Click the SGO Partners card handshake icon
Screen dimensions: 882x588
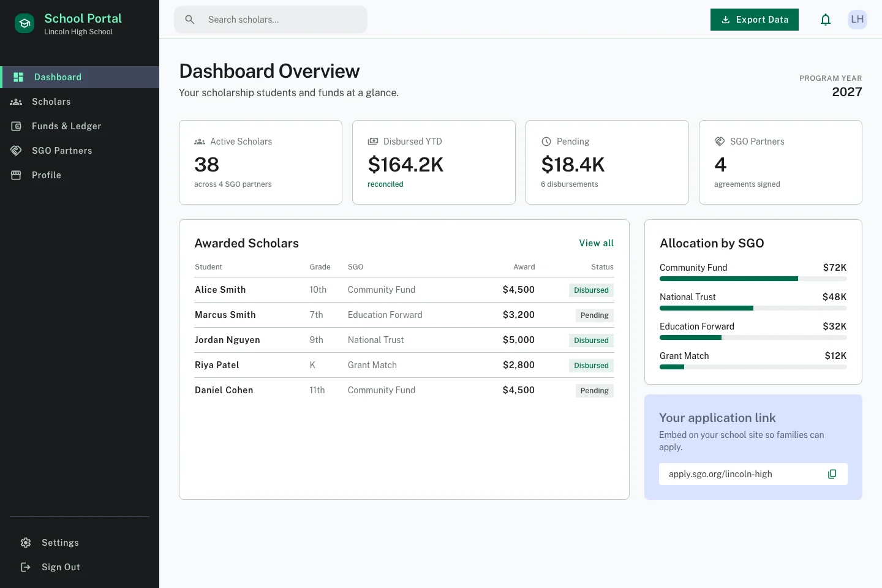pyautogui.click(x=720, y=141)
